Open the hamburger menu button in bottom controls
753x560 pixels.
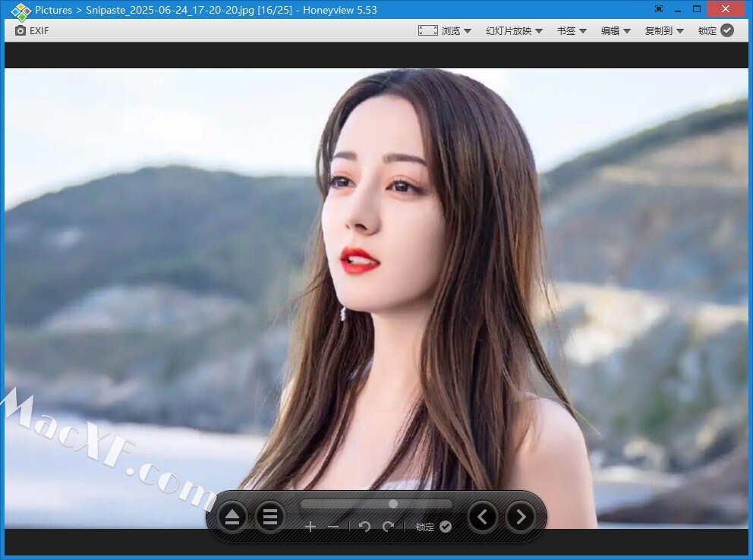pyautogui.click(x=270, y=518)
